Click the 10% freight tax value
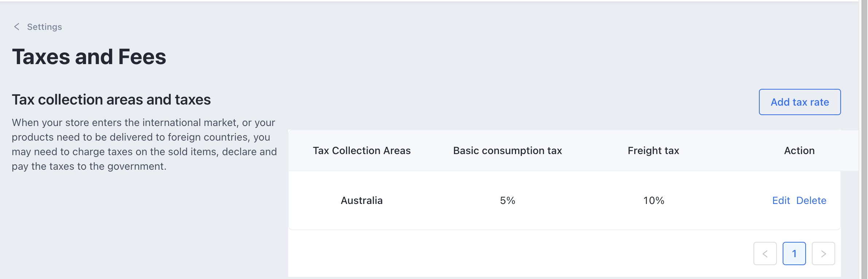868x279 pixels. coord(654,201)
